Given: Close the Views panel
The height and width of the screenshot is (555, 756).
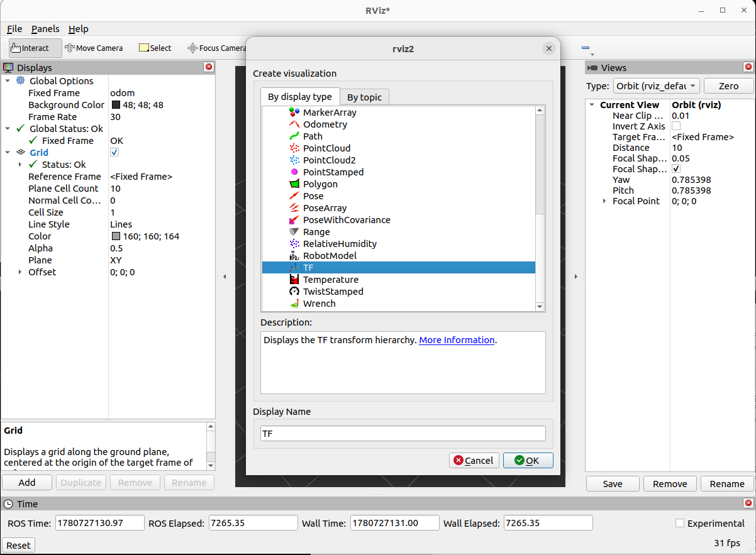Looking at the screenshot, I should (748, 67).
